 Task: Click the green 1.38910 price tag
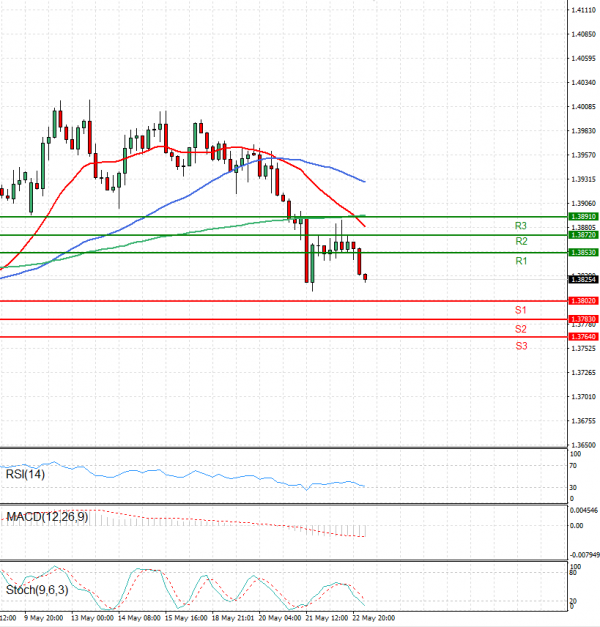point(584,216)
